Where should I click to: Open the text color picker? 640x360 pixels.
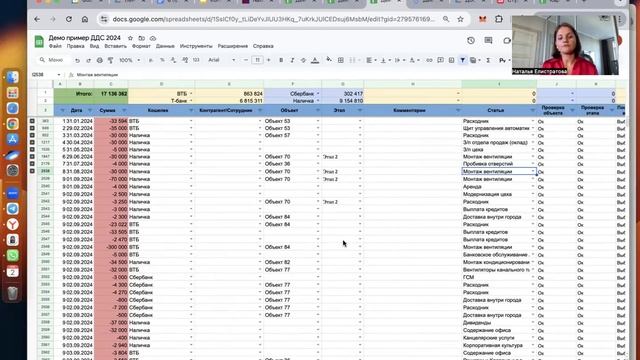pyautogui.click(x=315, y=60)
